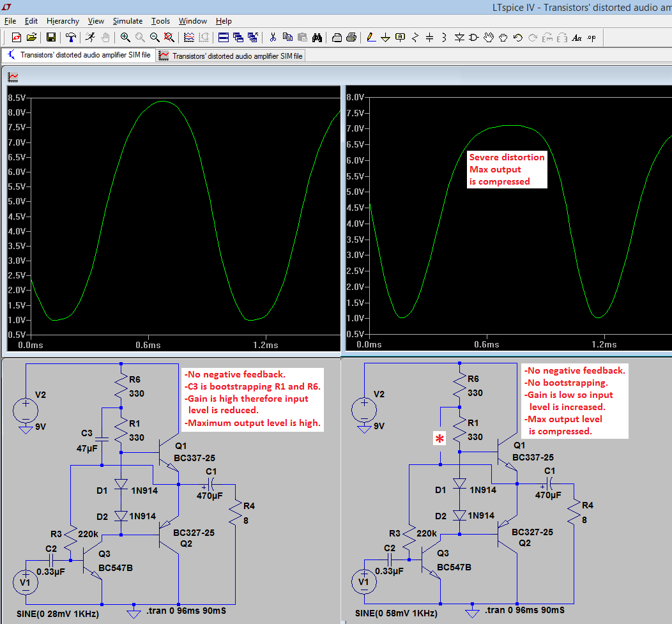The width and height of the screenshot is (672, 624).
Task: Open the Window menu
Action: [193, 21]
